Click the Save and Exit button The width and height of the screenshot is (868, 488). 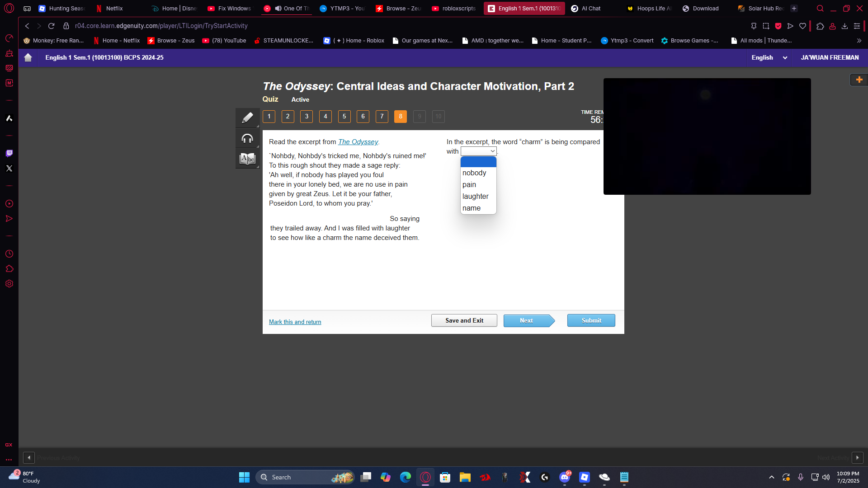pos(464,320)
